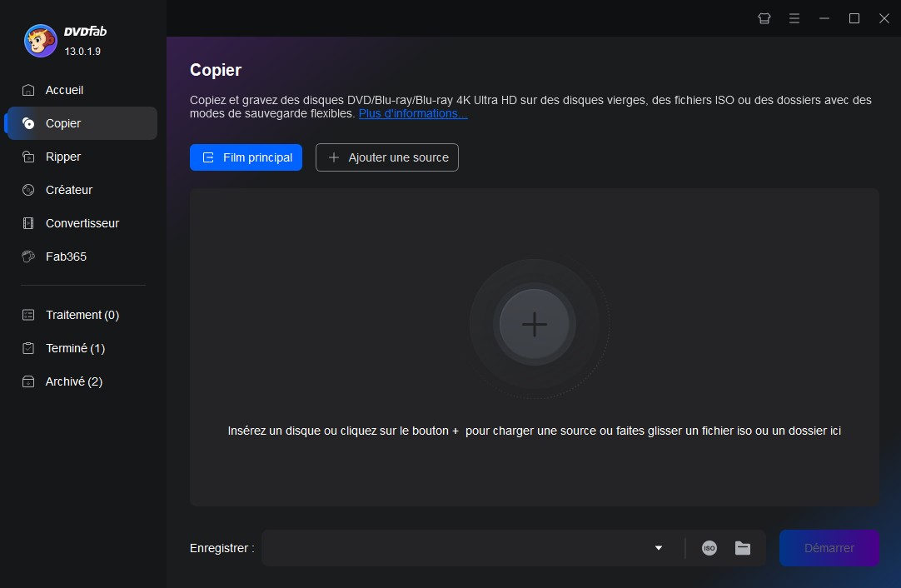
Task: Switch to Convertisseur module
Action: pyautogui.click(x=81, y=223)
